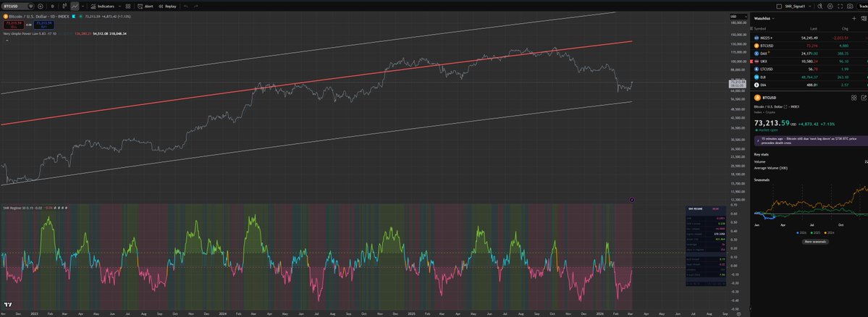The height and width of the screenshot is (317, 868).
Task: Click the blue buy price button
Action: 43,25
